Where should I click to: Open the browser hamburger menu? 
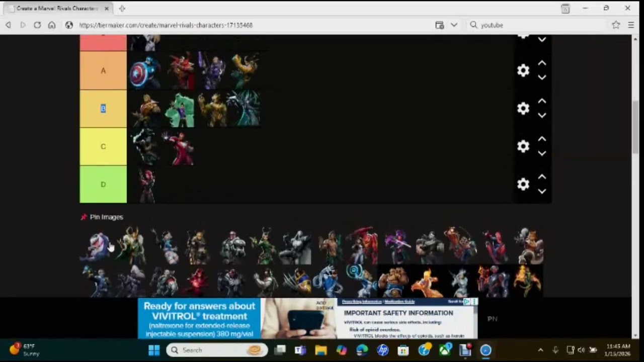(631, 25)
